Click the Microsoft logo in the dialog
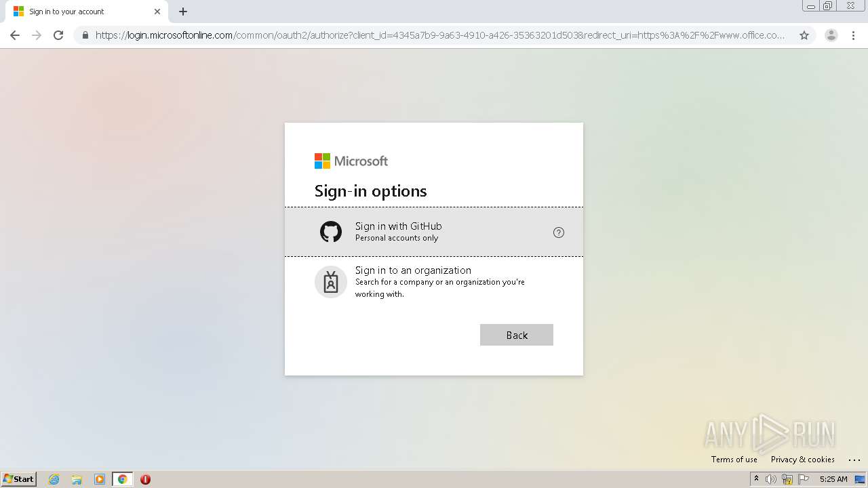The width and height of the screenshot is (868, 488). [351, 161]
